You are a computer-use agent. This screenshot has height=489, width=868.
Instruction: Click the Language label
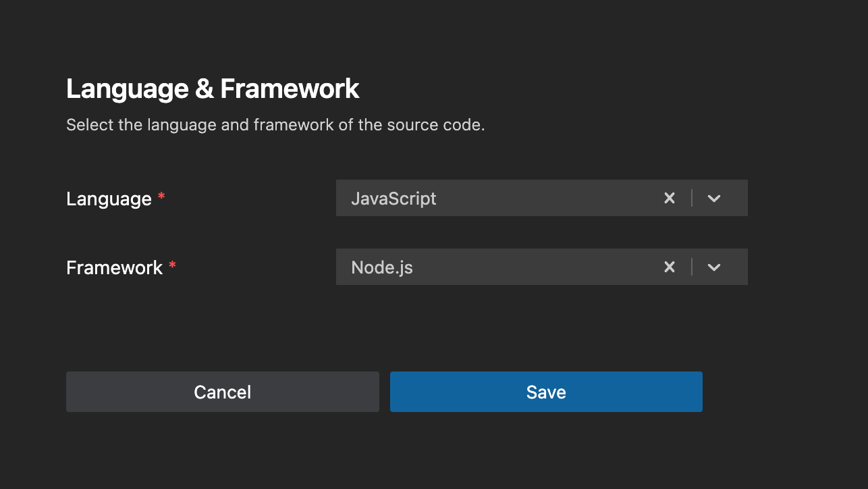click(109, 199)
